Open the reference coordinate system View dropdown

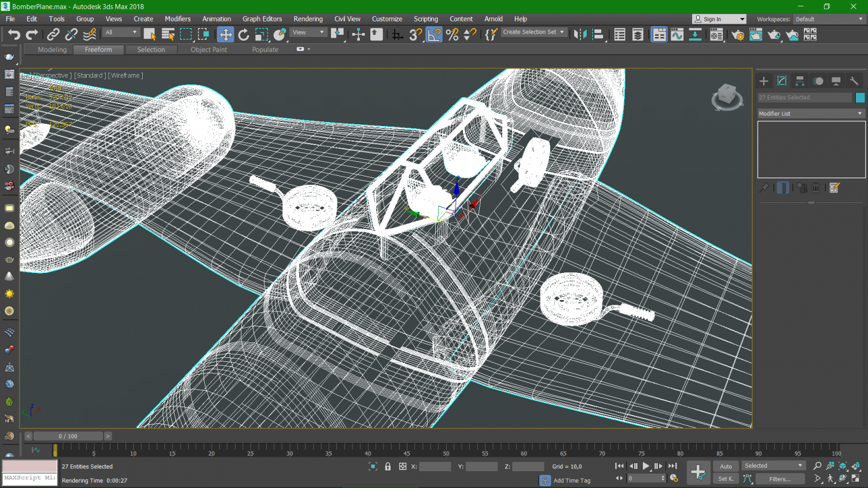point(308,32)
